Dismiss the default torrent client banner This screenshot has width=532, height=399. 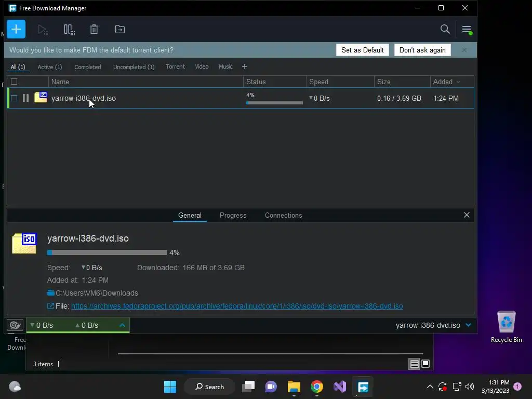point(464,50)
